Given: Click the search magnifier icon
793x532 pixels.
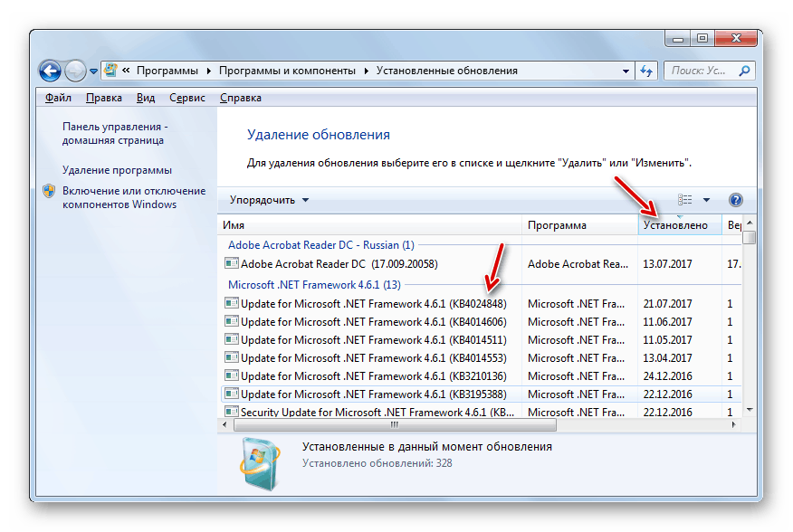Looking at the screenshot, I should (x=744, y=70).
